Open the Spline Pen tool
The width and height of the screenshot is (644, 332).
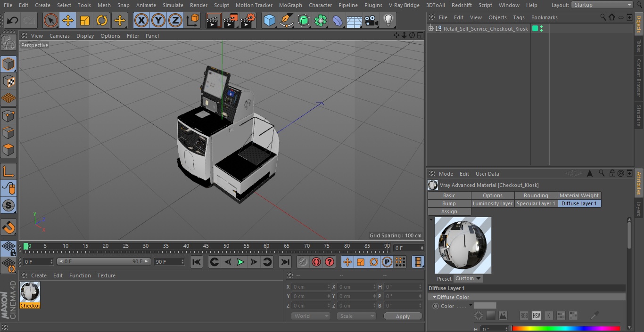tap(286, 20)
